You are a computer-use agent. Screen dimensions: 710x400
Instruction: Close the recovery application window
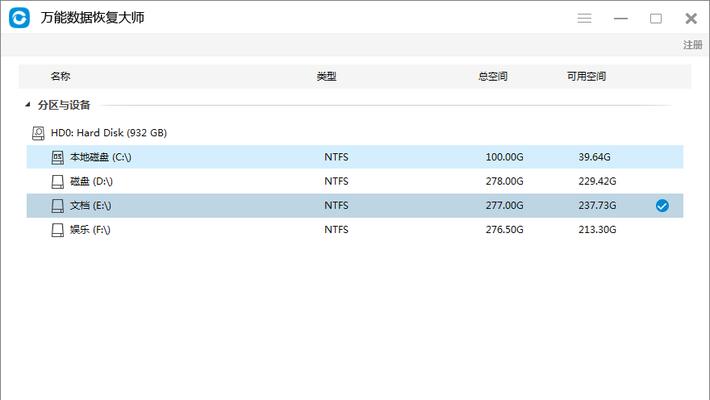click(x=691, y=19)
